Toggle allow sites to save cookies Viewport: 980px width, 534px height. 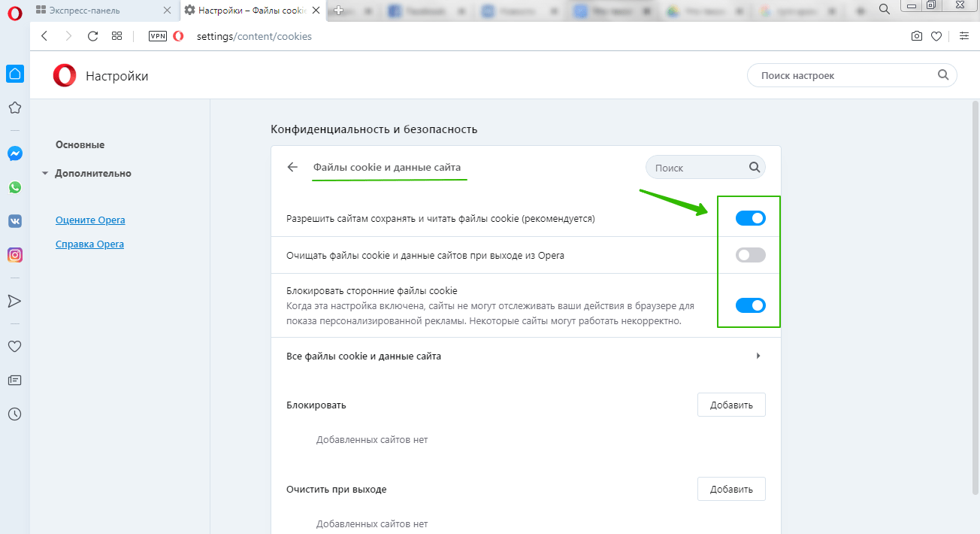click(x=750, y=218)
